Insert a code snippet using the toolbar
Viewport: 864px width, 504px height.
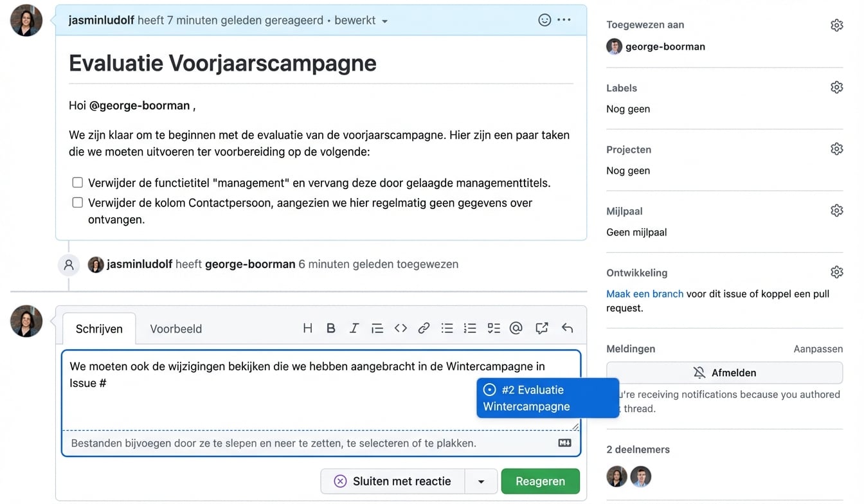pyautogui.click(x=401, y=328)
